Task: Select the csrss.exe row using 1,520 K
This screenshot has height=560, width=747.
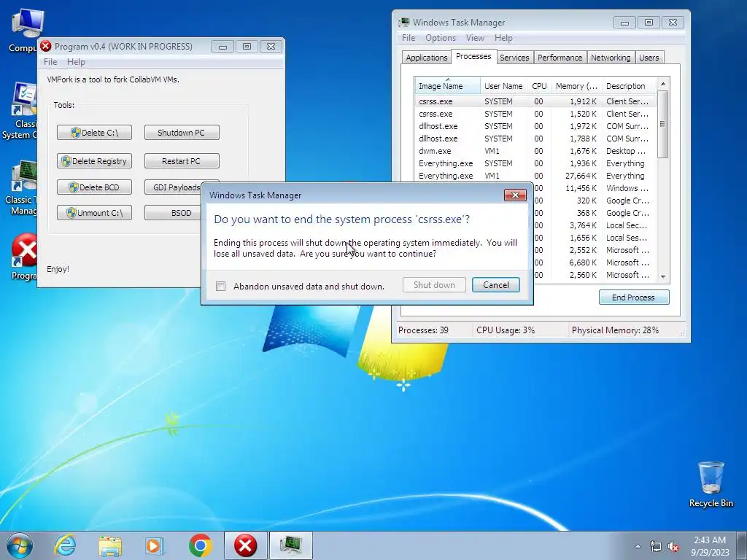Action: point(535,114)
